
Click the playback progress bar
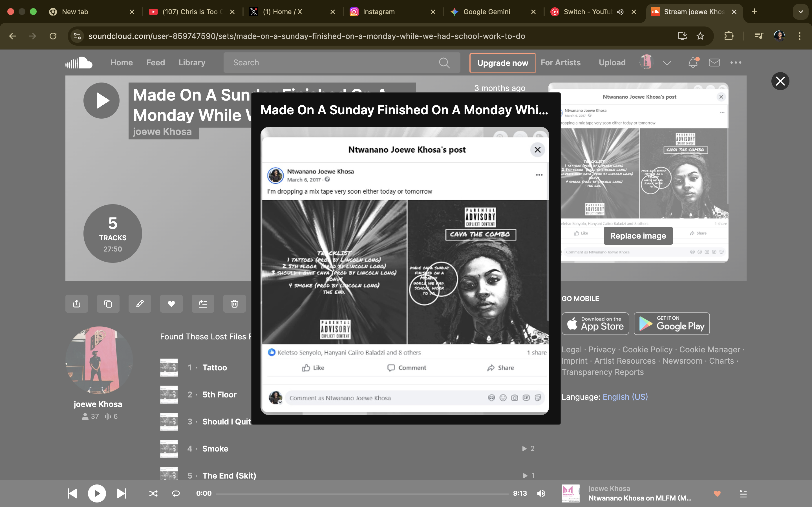[x=362, y=493]
